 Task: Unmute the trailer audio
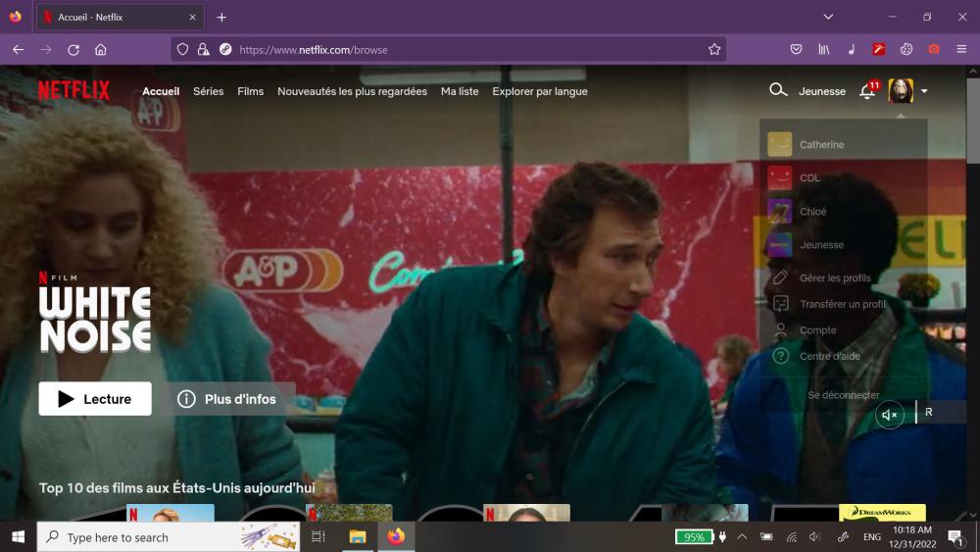point(890,415)
